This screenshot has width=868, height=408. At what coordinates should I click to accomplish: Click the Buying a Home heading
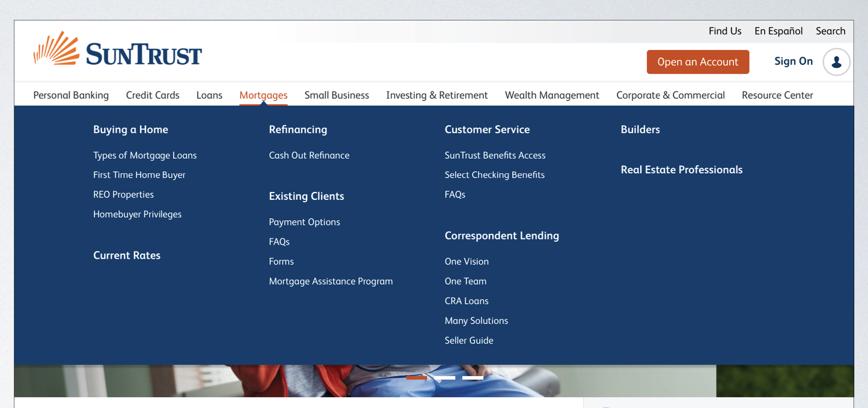pyautogui.click(x=130, y=129)
